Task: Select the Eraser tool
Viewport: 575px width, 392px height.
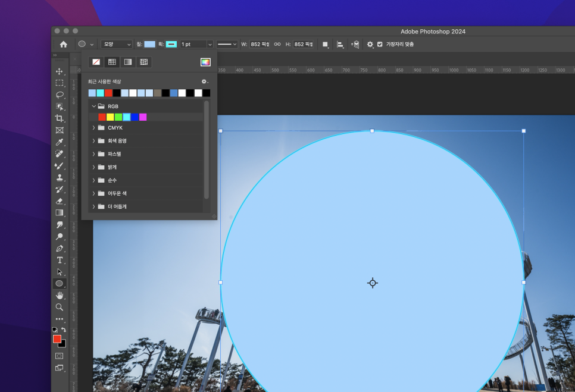Action: point(60,201)
